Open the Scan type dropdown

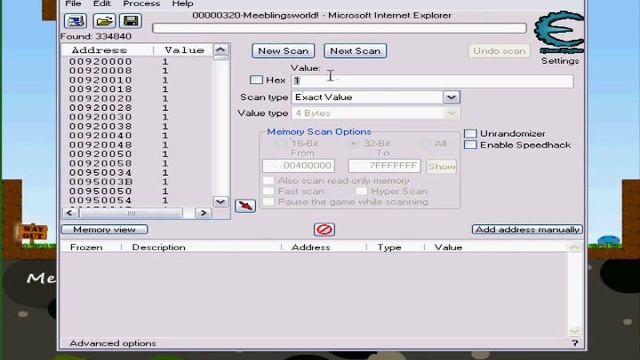[451, 97]
